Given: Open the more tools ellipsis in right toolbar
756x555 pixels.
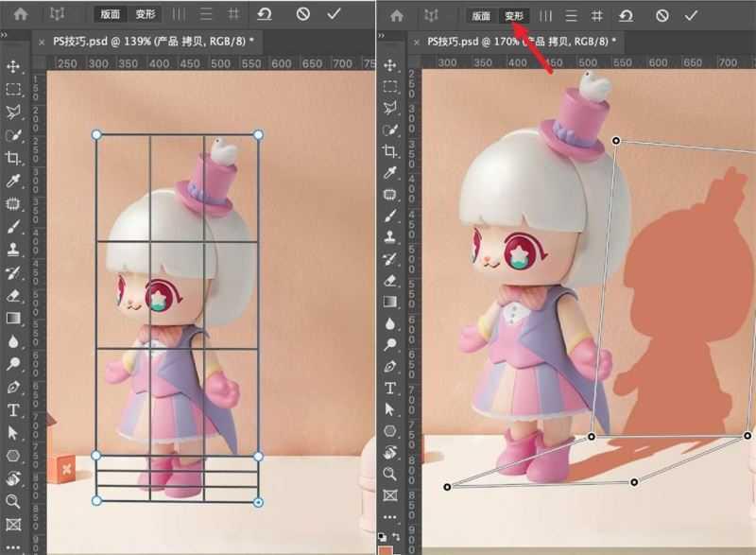Looking at the screenshot, I should pyautogui.click(x=389, y=517).
